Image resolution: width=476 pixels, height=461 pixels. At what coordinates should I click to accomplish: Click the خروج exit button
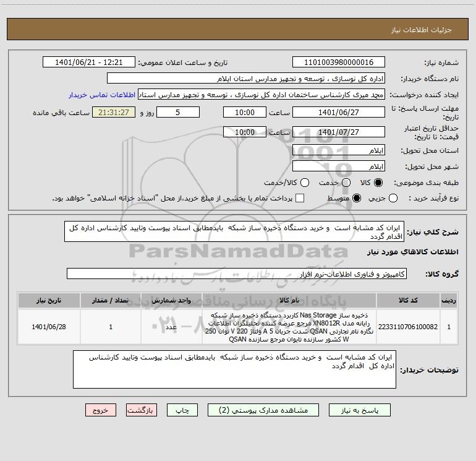pyautogui.click(x=101, y=410)
